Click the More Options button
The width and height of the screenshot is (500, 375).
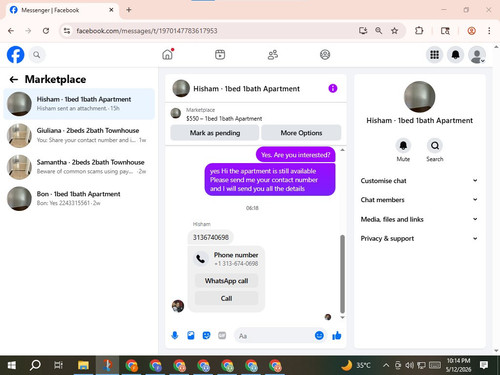301,133
